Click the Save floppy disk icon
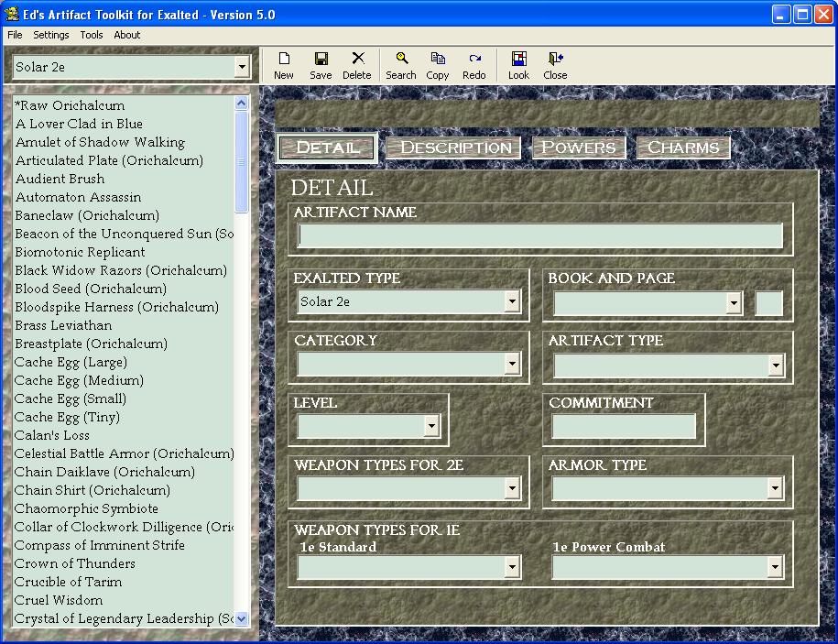 [x=321, y=59]
